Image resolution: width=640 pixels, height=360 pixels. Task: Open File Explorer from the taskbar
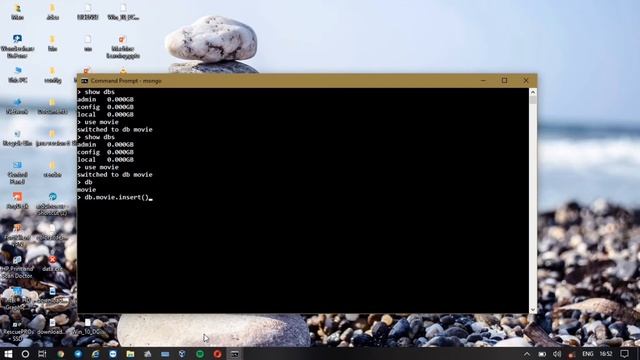(130, 354)
